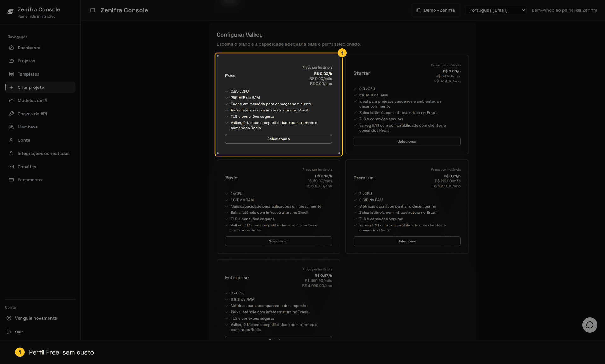The height and width of the screenshot is (364, 605).
Task: Choose the Basic plan's Selecionar button
Action: (x=278, y=241)
